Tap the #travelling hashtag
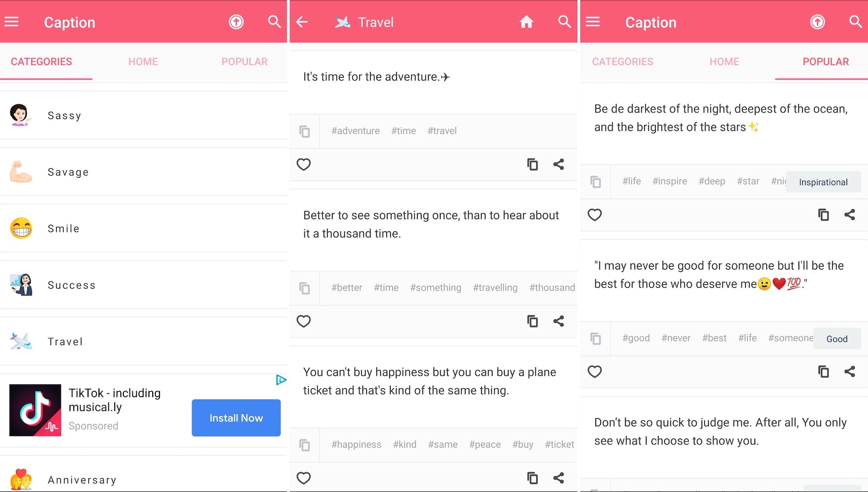This screenshot has width=868, height=492. click(495, 288)
